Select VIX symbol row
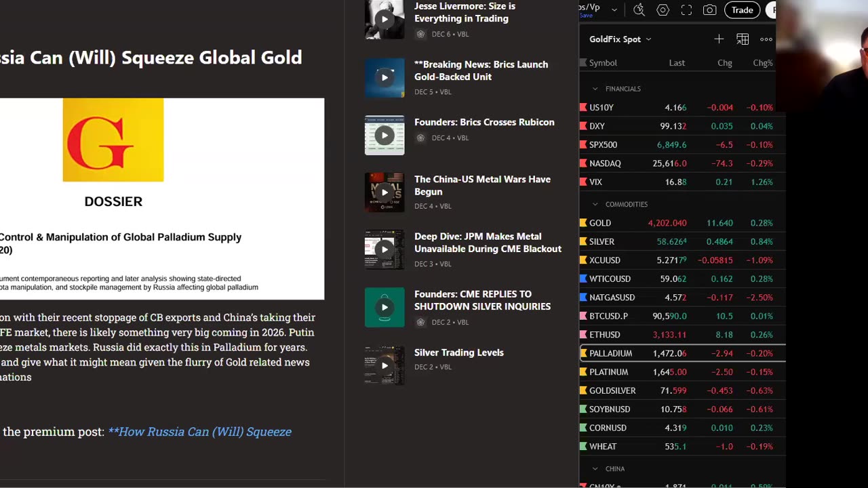This screenshot has height=488, width=868. tap(682, 182)
